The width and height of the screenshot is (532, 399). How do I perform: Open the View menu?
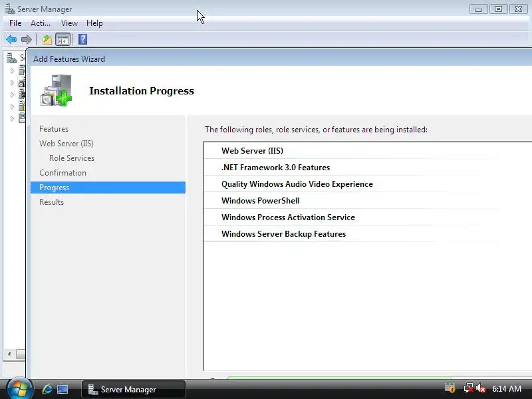pyautogui.click(x=70, y=23)
